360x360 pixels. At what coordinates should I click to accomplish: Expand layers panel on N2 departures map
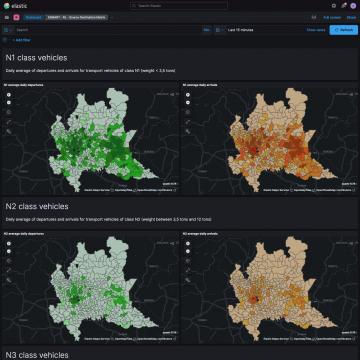173,243
